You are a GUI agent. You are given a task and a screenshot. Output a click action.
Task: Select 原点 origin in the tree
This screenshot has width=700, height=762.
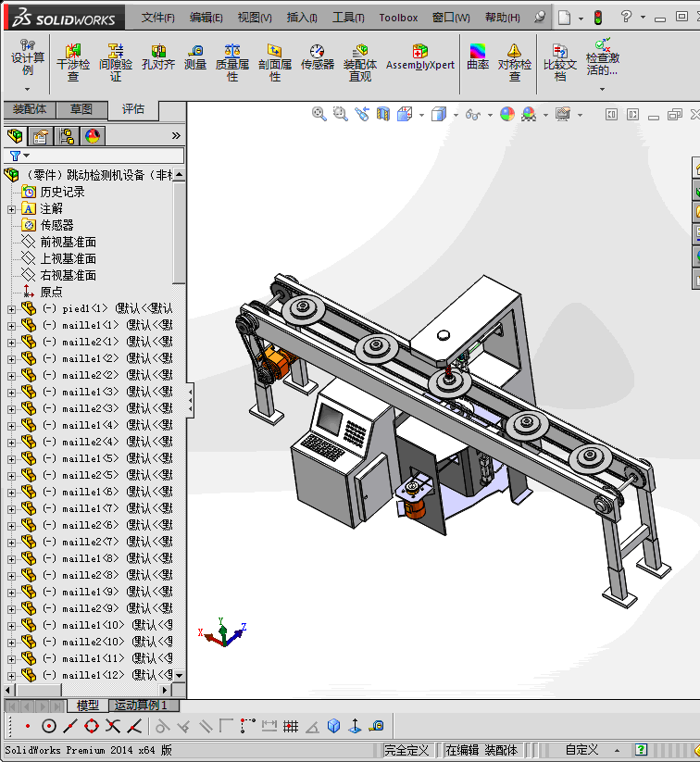tap(51, 292)
